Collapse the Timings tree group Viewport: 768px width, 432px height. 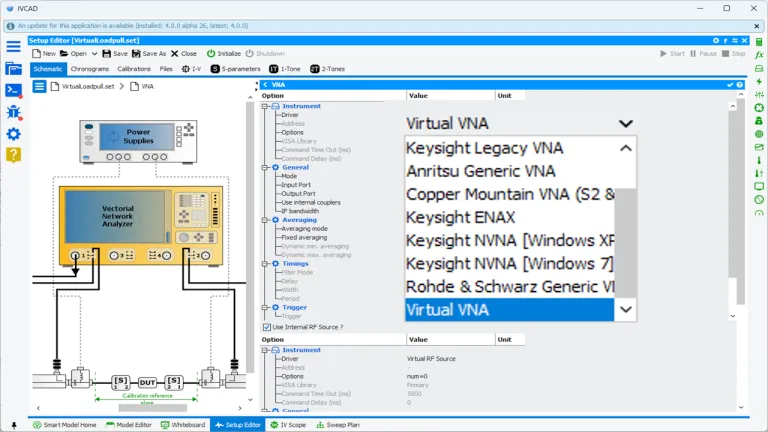[x=265, y=264]
